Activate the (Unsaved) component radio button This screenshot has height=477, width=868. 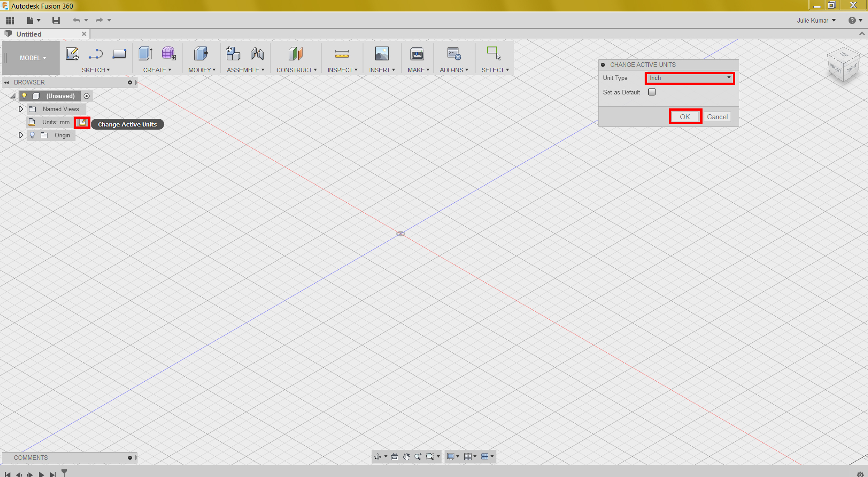[86, 96]
